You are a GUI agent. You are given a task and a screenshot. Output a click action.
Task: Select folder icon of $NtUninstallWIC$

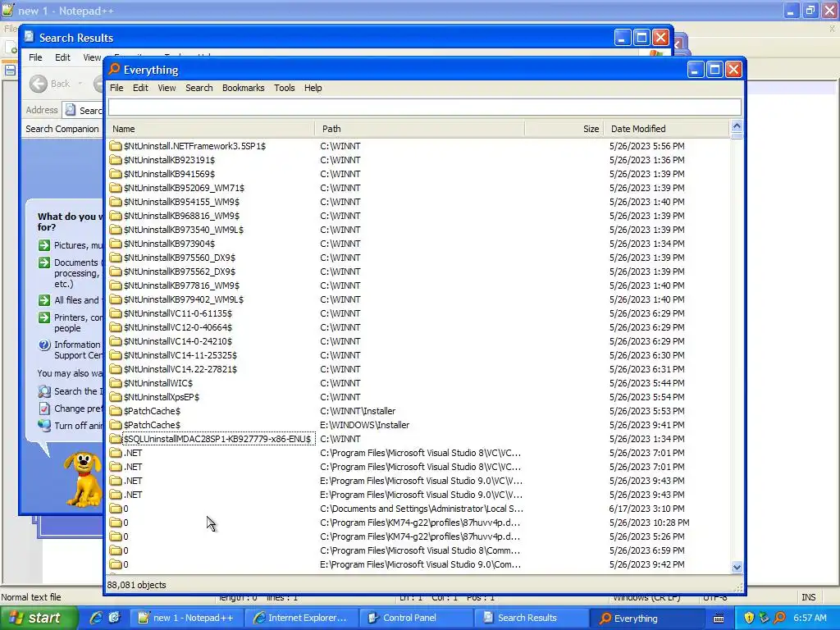tap(115, 382)
